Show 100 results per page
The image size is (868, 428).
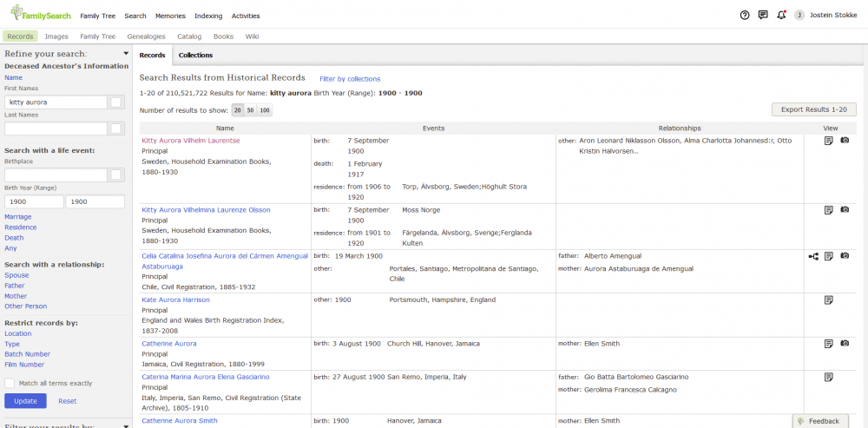tap(265, 110)
